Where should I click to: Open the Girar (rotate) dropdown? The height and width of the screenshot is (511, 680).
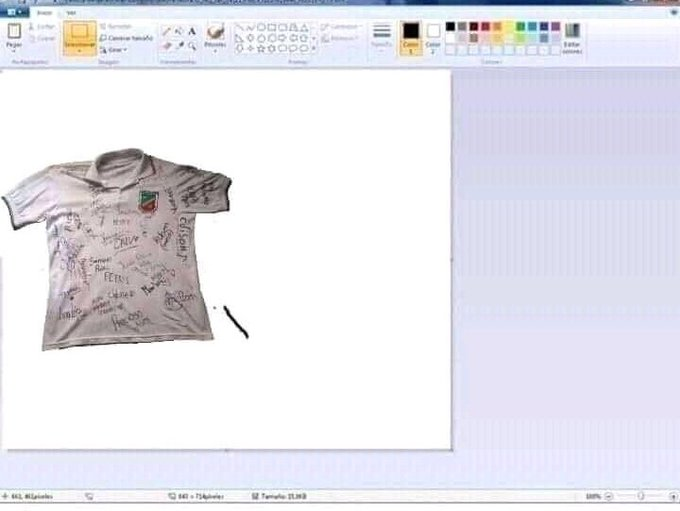coord(114,50)
